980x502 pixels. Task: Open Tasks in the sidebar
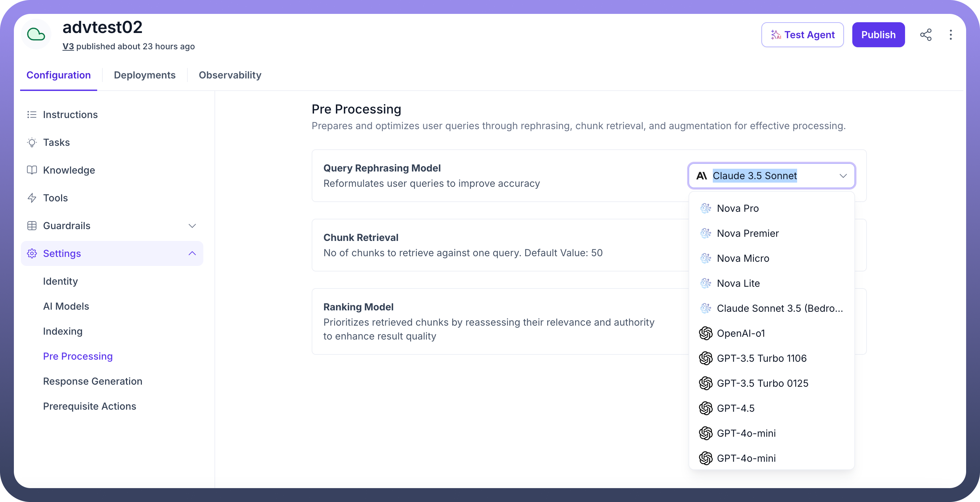(x=112, y=142)
